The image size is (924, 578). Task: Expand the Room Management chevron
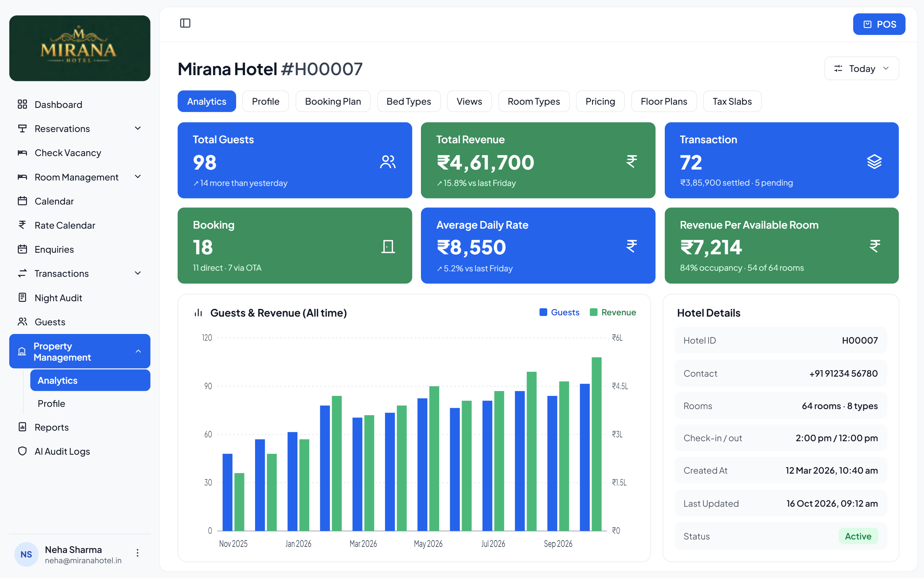click(138, 177)
